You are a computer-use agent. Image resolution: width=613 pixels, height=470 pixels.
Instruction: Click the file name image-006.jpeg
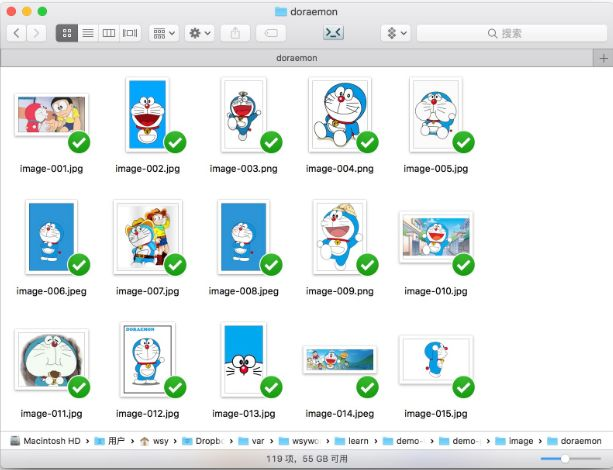pyautogui.click(x=52, y=291)
